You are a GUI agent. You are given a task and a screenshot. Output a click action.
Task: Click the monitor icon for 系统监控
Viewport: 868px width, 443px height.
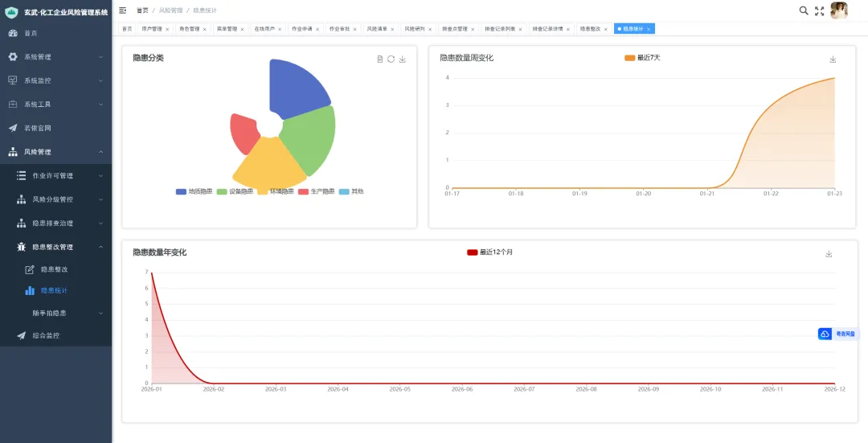pyautogui.click(x=13, y=81)
